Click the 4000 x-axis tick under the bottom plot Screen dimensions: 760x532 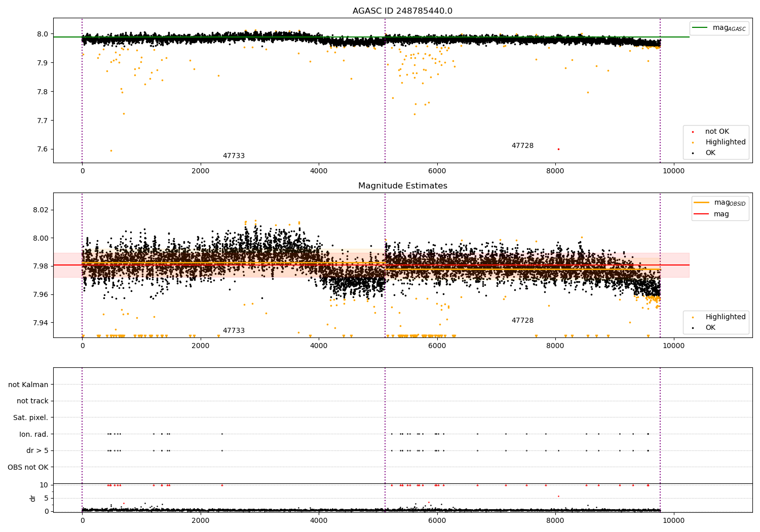319,521
